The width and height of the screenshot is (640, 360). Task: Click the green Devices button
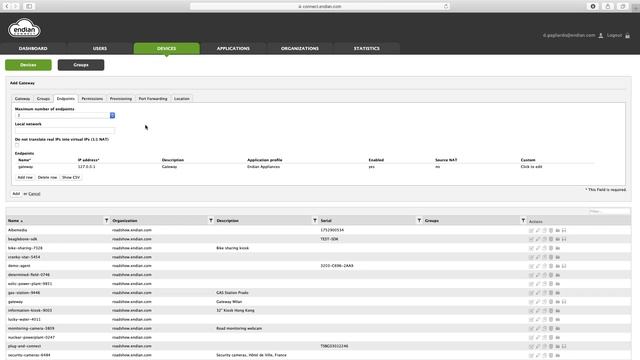28,65
